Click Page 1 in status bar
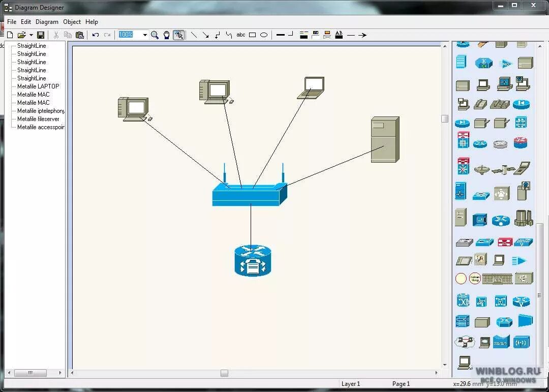 point(401,384)
